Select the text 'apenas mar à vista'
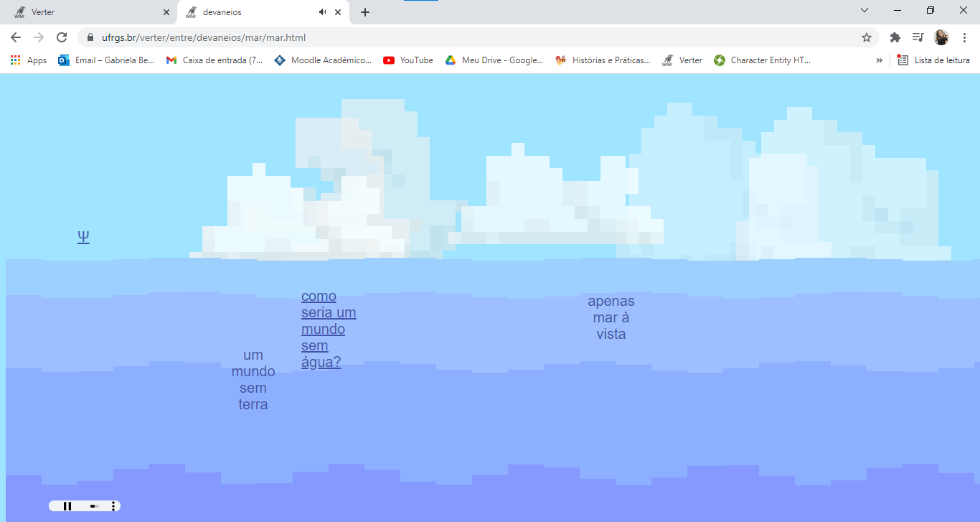 611,317
